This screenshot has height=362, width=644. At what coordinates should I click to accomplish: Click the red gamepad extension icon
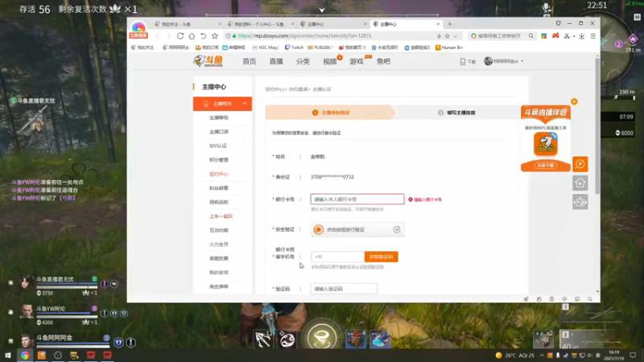click(555, 36)
